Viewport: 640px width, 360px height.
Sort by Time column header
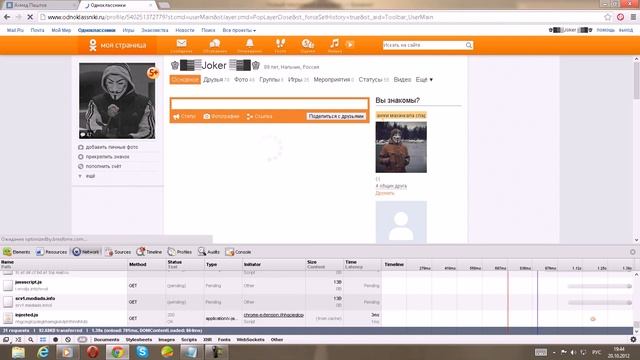click(362, 264)
